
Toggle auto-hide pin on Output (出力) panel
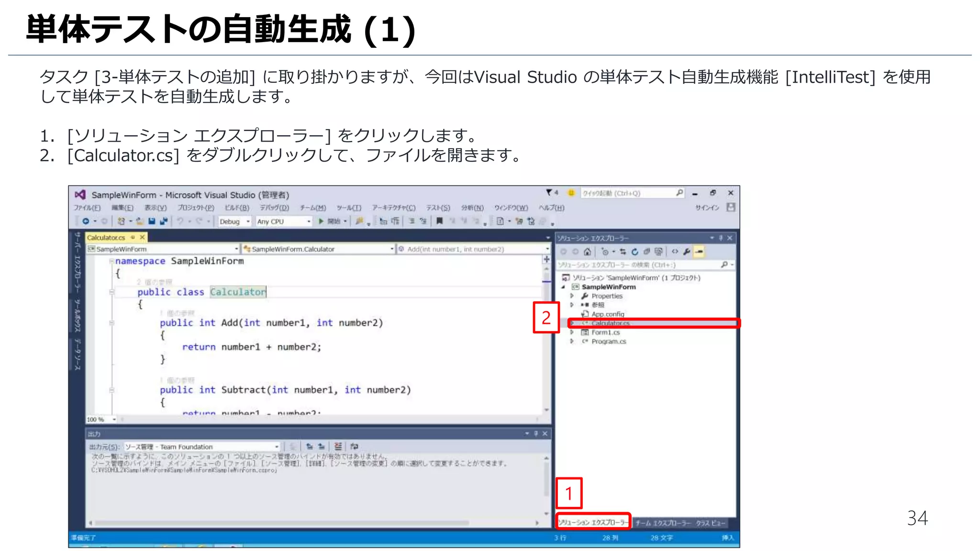point(536,433)
